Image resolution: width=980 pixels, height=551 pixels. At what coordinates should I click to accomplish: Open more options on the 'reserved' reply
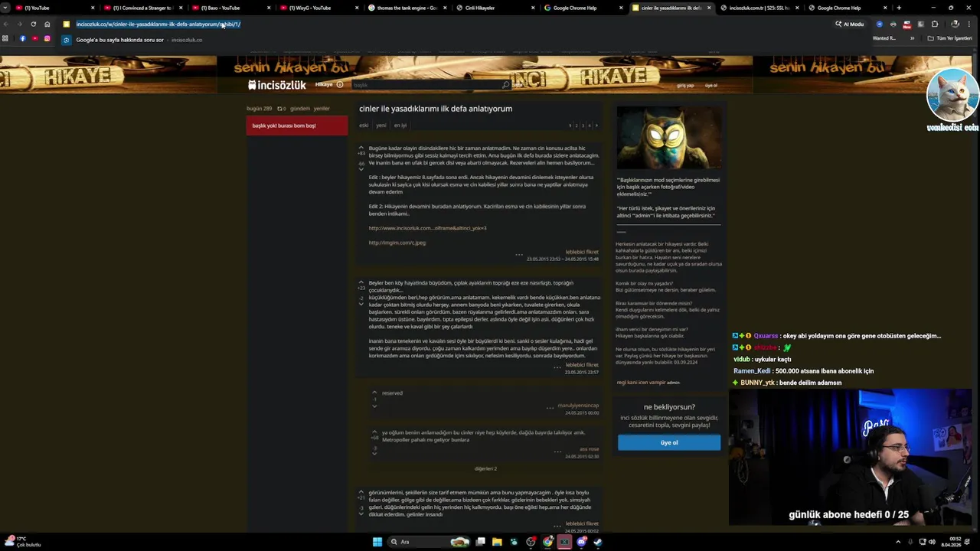pos(550,408)
